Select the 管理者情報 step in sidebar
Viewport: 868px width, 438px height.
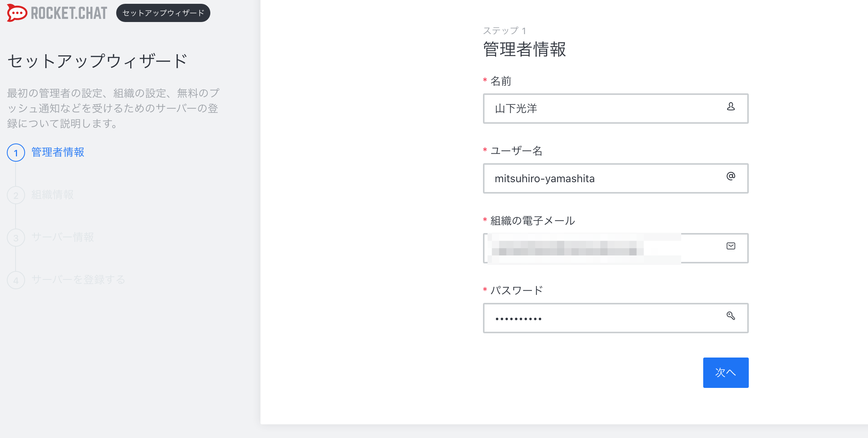click(x=58, y=152)
